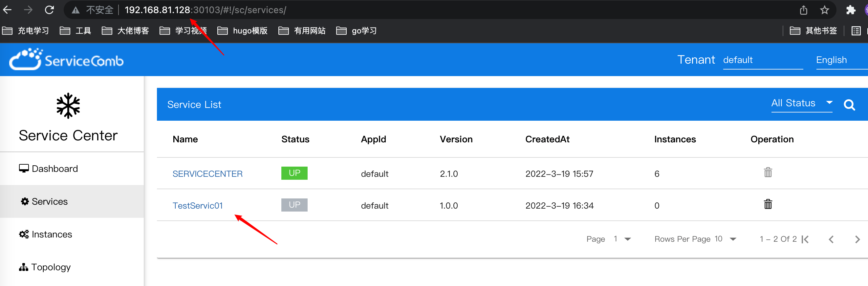
Task: Open the Page number dropdown
Action: [x=622, y=239]
